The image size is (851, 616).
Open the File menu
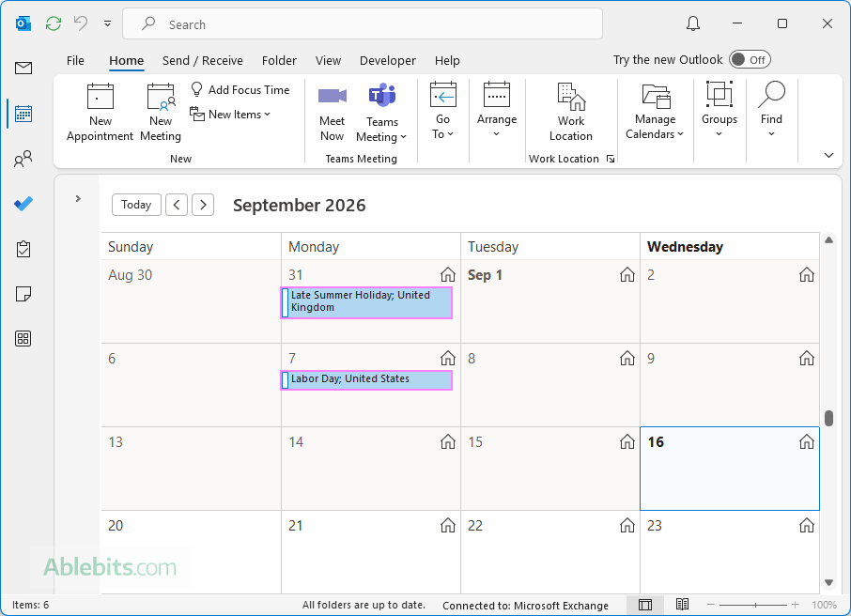click(x=75, y=60)
